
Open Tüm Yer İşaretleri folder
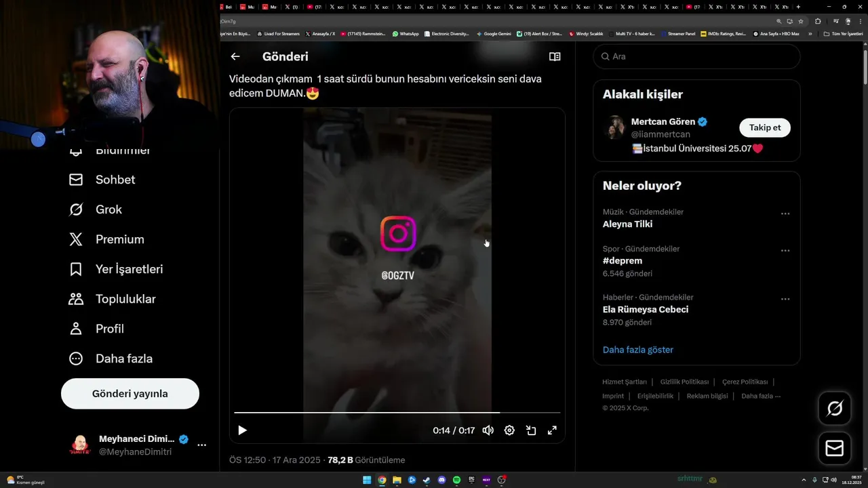coord(844,34)
